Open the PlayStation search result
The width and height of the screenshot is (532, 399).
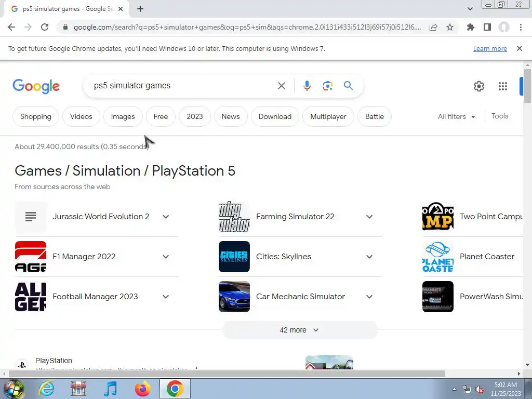[54, 361]
